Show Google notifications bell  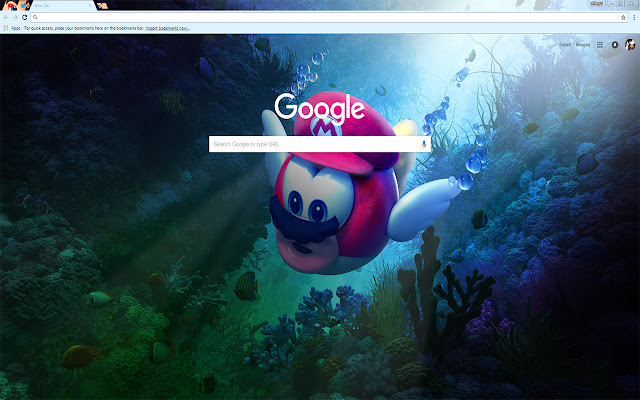coord(615,45)
